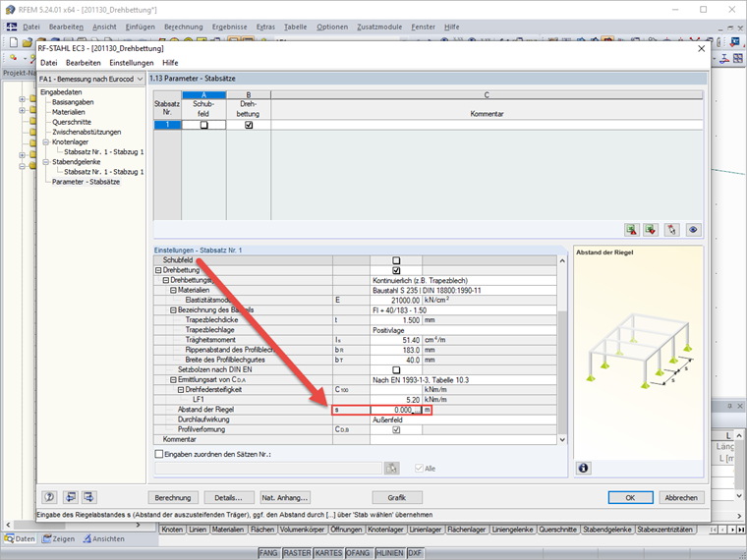Viewport: 747px width, 560px height.
Task: Click the pick-member cursor icon button
Action: point(671,230)
